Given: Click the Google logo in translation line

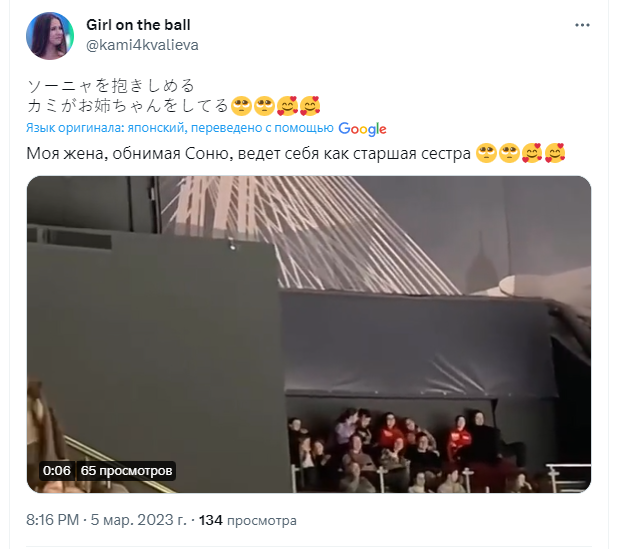Looking at the screenshot, I should [362, 129].
